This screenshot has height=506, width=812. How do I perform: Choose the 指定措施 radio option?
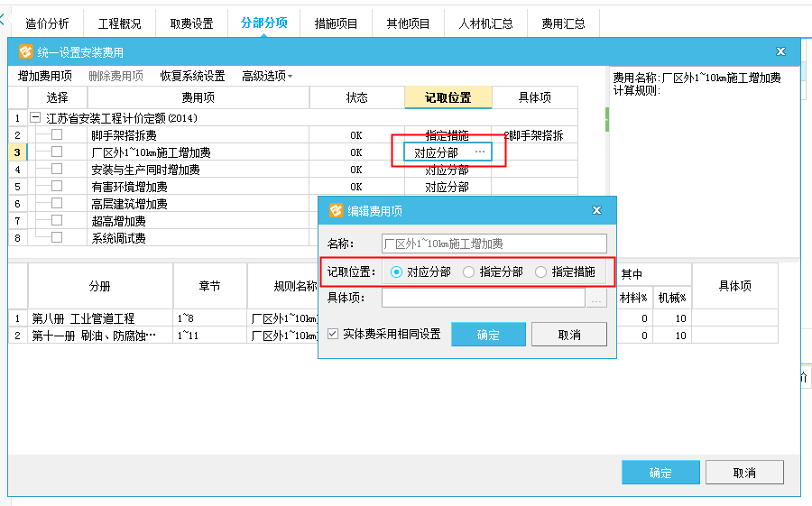[x=541, y=271]
